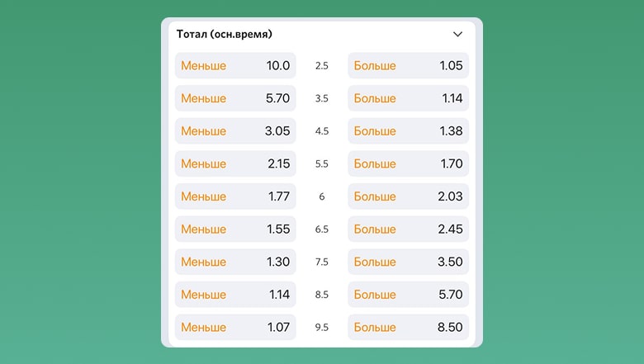Viewport: 644px width, 364px height.
Task: Select Меньше 9.5 at odds 1.07
Action: pos(235,327)
